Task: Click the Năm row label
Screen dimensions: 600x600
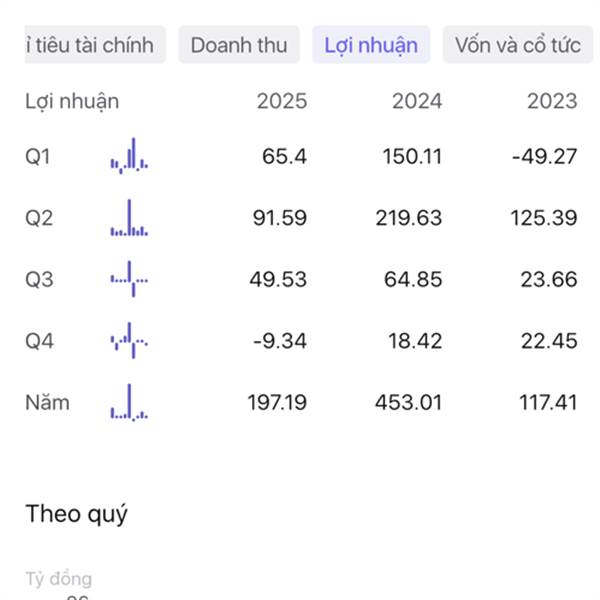Action: (x=47, y=403)
